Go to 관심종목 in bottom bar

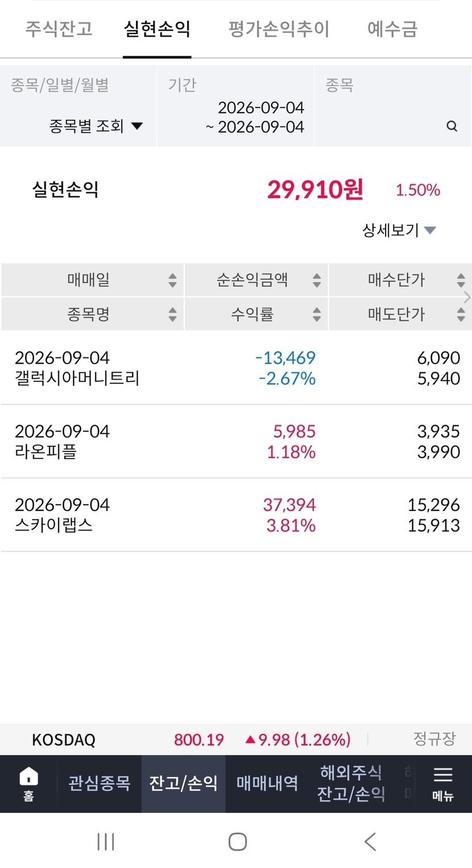(x=100, y=783)
